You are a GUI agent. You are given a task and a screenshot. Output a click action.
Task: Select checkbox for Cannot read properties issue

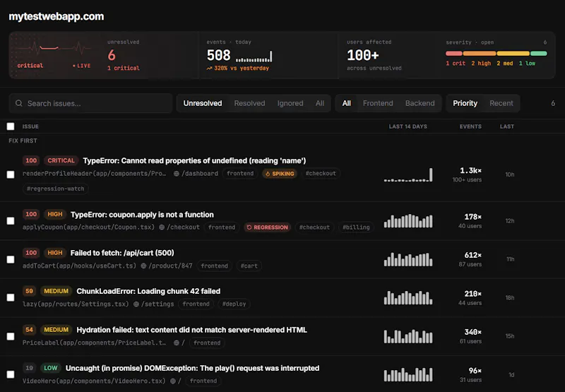pos(11,174)
